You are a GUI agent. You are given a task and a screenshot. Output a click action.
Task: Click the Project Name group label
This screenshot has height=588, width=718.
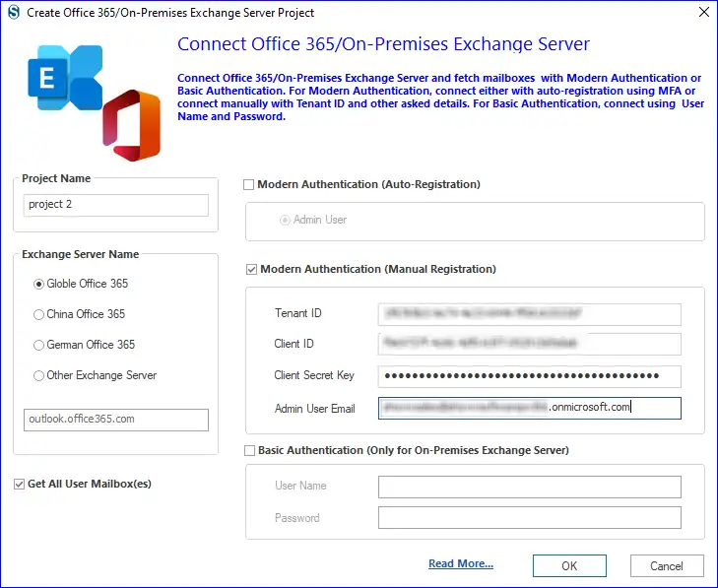click(x=56, y=178)
